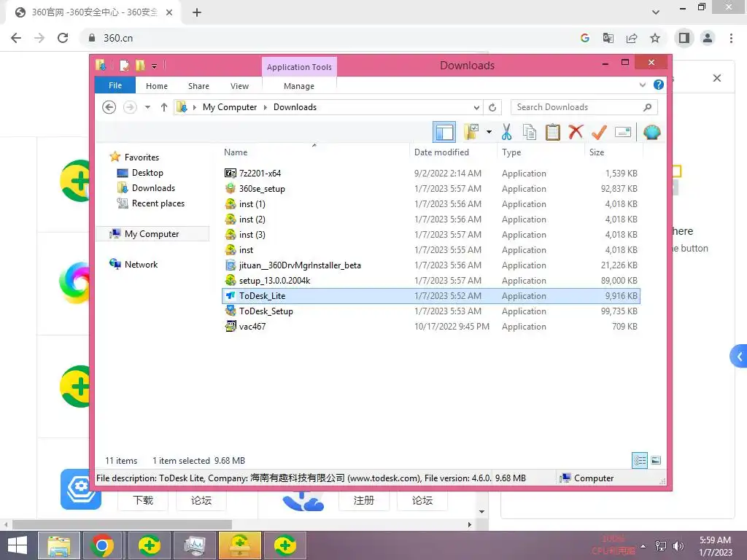Viewport: 747px width, 560px height.
Task: Open the folder options dropdown arrow
Action: tap(489, 132)
